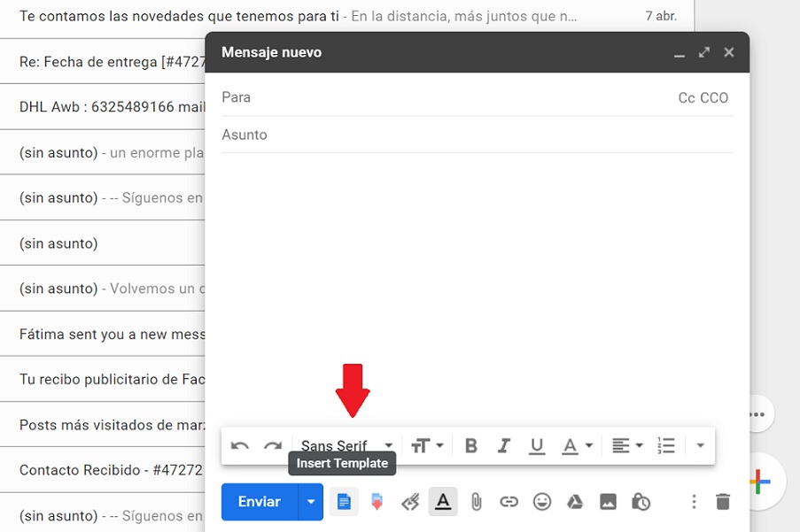Send the message with Enviar
This screenshot has height=532, width=800.
coord(260,502)
